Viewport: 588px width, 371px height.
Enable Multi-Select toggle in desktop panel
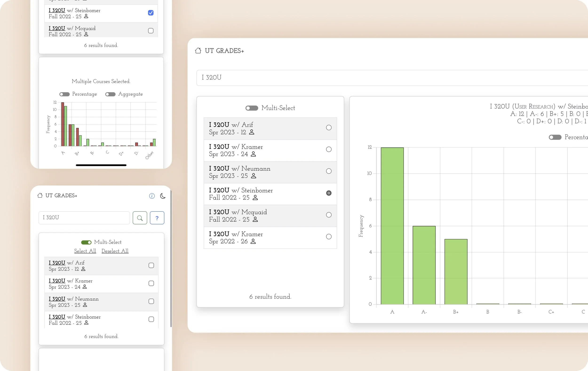252,108
